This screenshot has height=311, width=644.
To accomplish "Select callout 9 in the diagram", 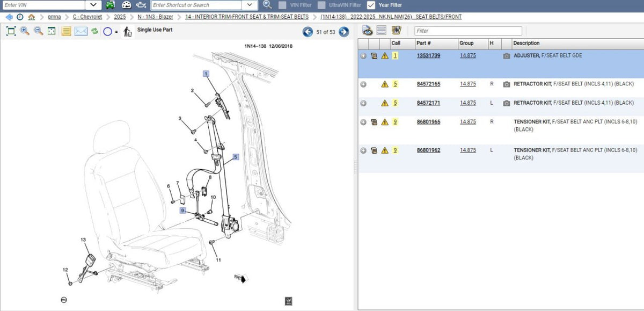I will point(182,211).
